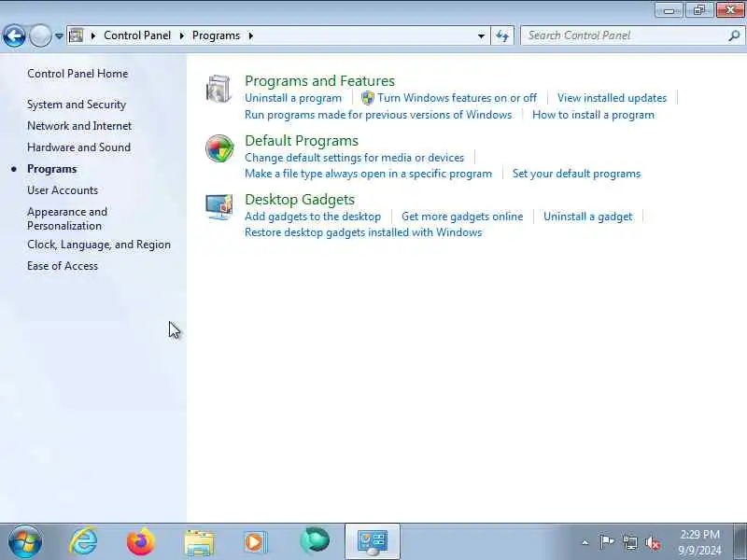Launch Internet Explorer from the taskbar
747x560 pixels.
pyautogui.click(x=83, y=541)
